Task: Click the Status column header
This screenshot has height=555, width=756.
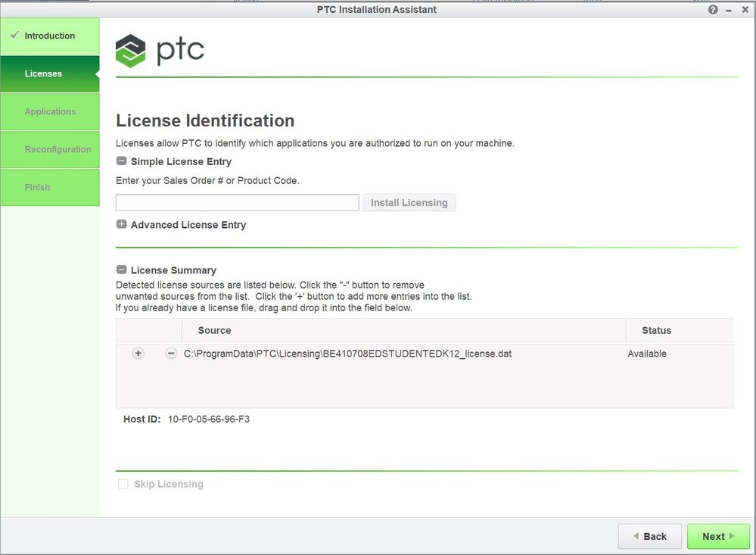Action: point(656,331)
